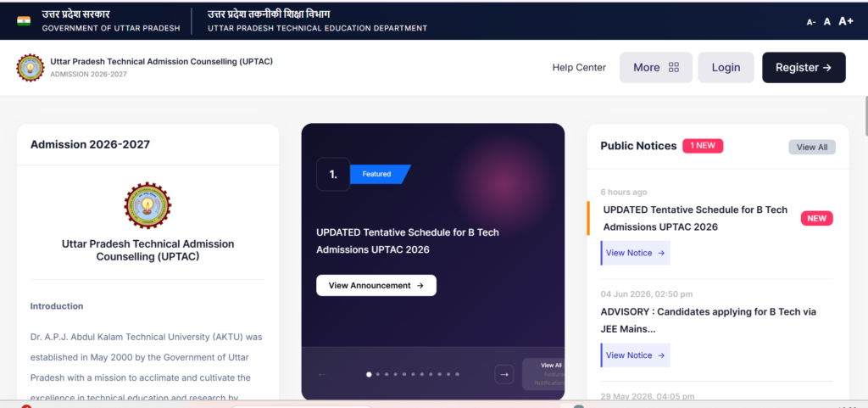Click AKTU emblem in Admission 2026-2027 card
Screen dimensions: 868x408
147,206
